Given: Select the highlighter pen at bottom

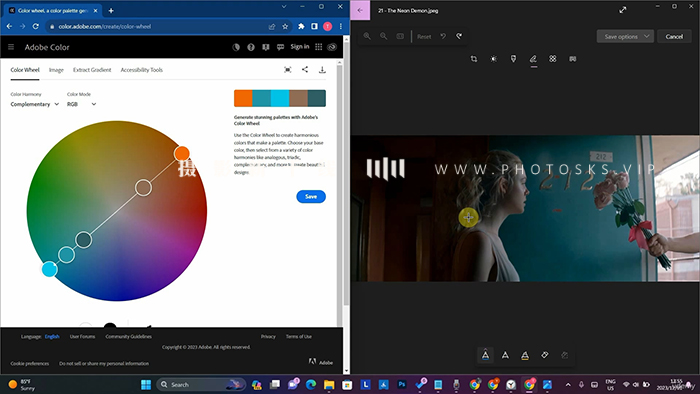Looking at the screenshot, I should [x=525, y=355].
